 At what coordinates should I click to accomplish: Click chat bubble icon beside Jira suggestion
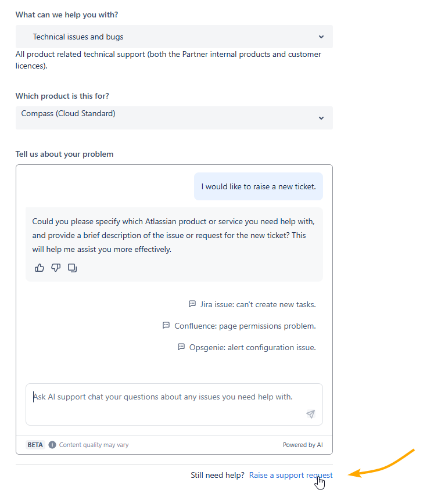coord(192,304)
